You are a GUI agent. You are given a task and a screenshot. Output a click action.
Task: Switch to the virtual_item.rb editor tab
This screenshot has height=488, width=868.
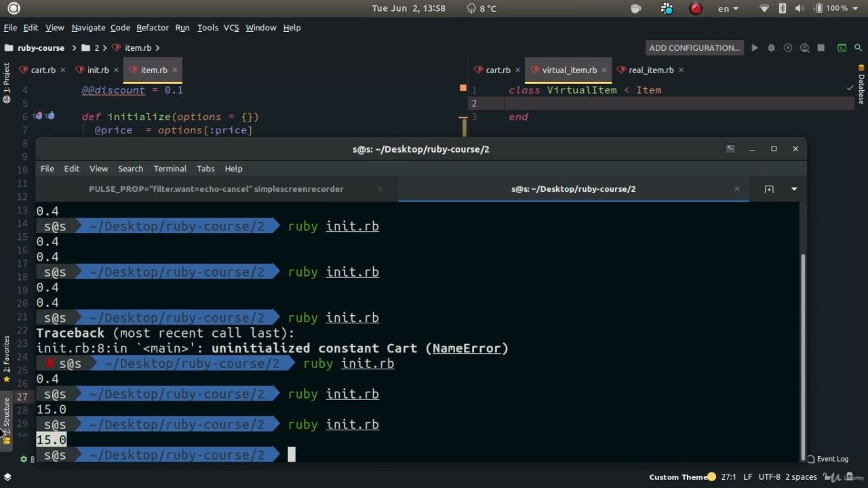point(569,70)
